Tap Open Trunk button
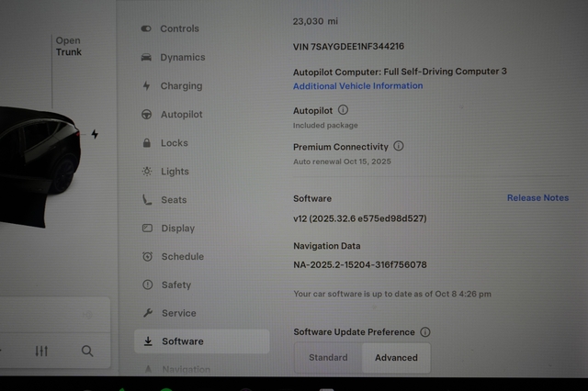The height and width of the screenshot is (391, 588). pos(68,46)
